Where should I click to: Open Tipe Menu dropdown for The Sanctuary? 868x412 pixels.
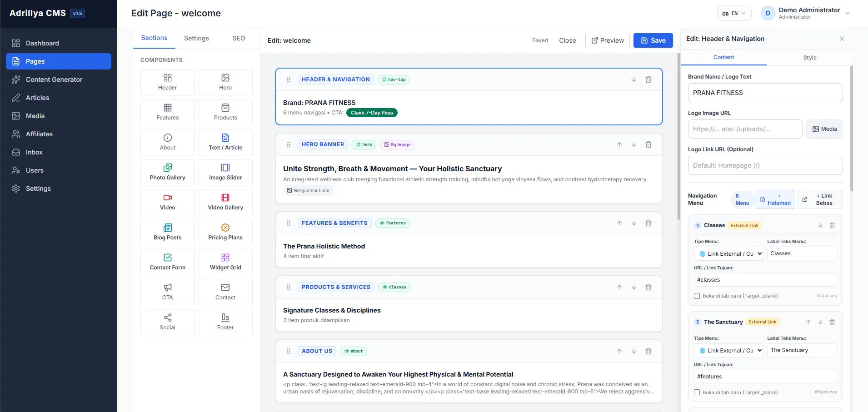click(729, 350)
